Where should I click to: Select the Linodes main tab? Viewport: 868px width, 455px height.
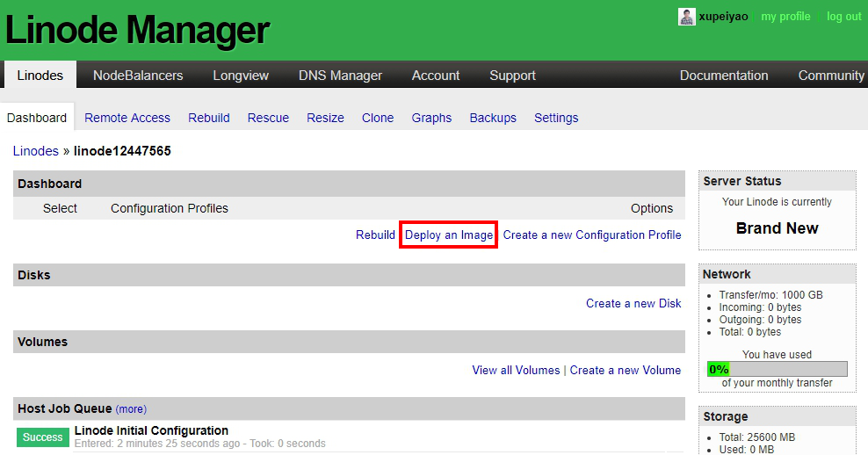(40, 76)
